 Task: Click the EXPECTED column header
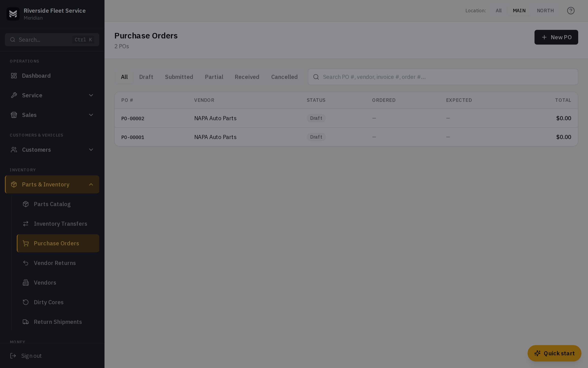click(x=459, y=100)
